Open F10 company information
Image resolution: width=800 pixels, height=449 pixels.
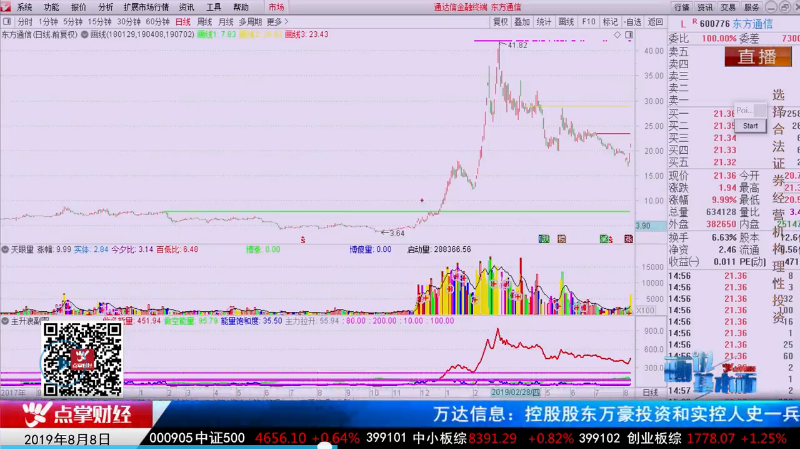[588, 22]
